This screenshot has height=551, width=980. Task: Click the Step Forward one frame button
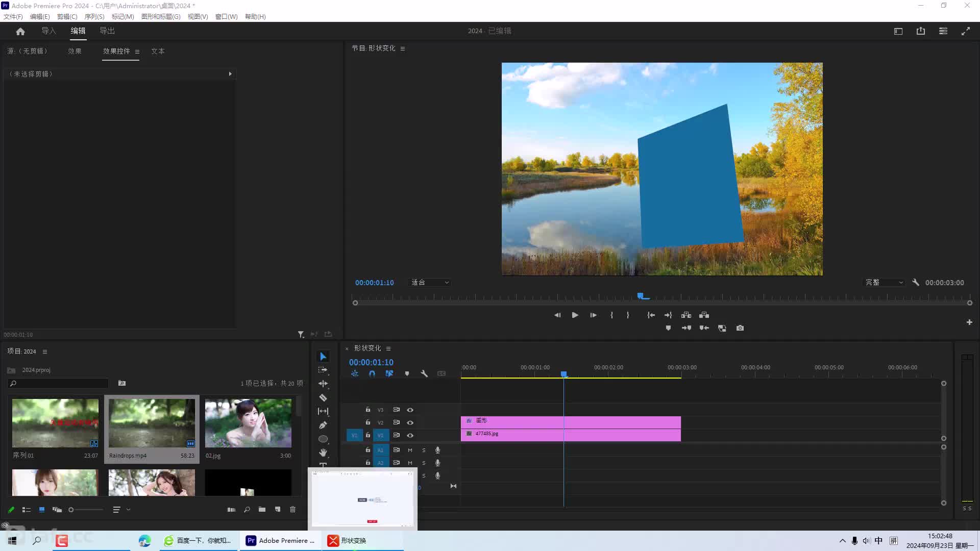coord(593,315)
